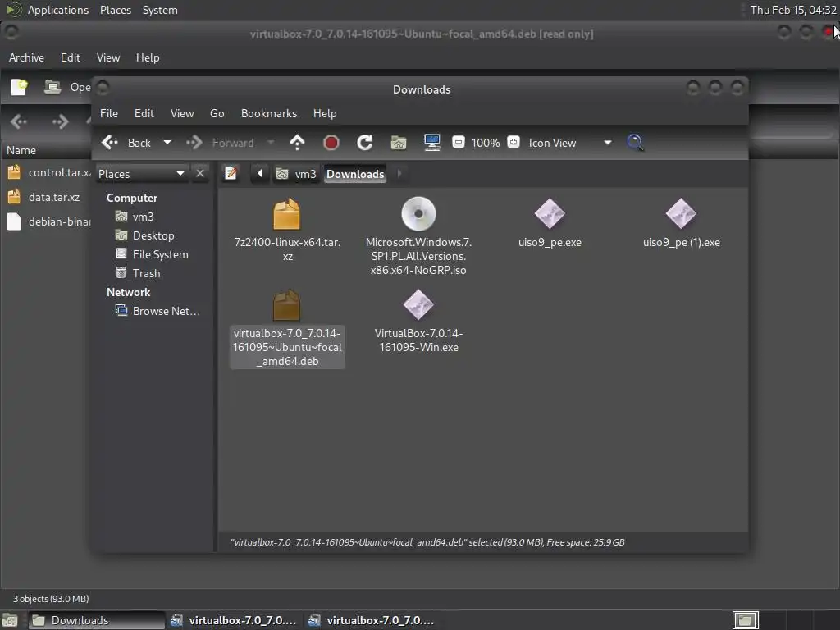
Task: Open the Back history dropdown arrow
Action: point(167,143)
